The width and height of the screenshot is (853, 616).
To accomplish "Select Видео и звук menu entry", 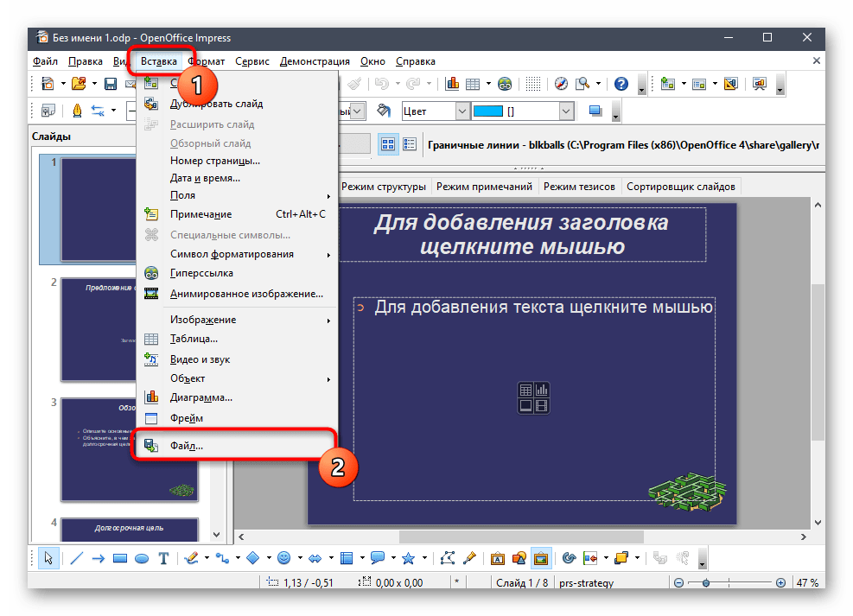I will pos(237,359).
